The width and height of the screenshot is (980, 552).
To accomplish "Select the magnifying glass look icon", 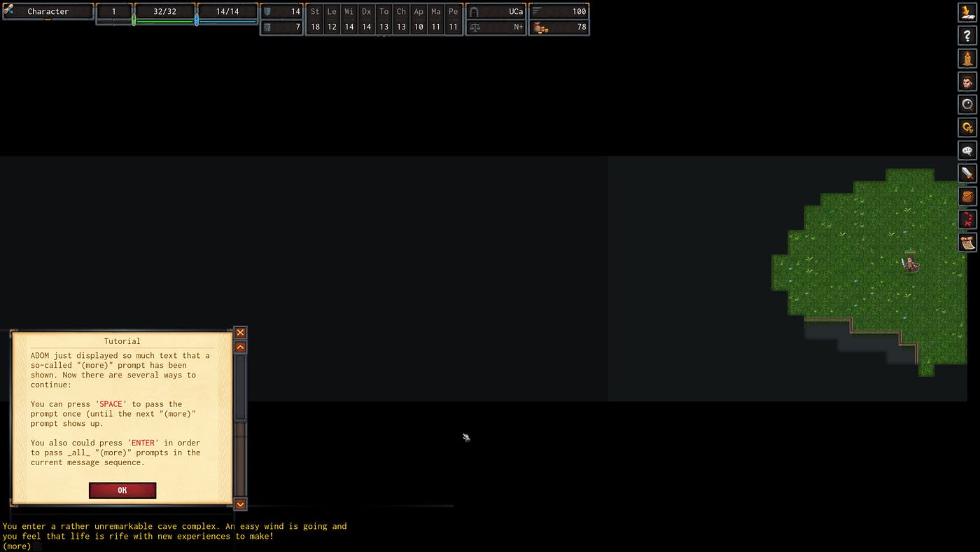I will tap(967, 104).
